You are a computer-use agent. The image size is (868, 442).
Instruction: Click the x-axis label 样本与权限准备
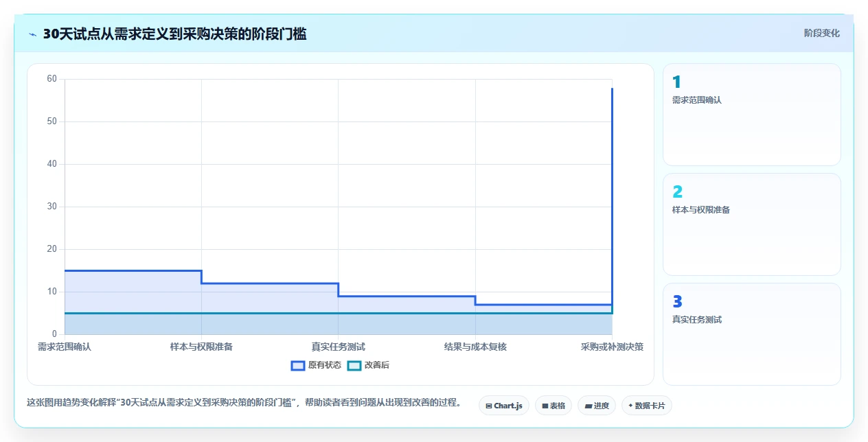tap(201, 347)
